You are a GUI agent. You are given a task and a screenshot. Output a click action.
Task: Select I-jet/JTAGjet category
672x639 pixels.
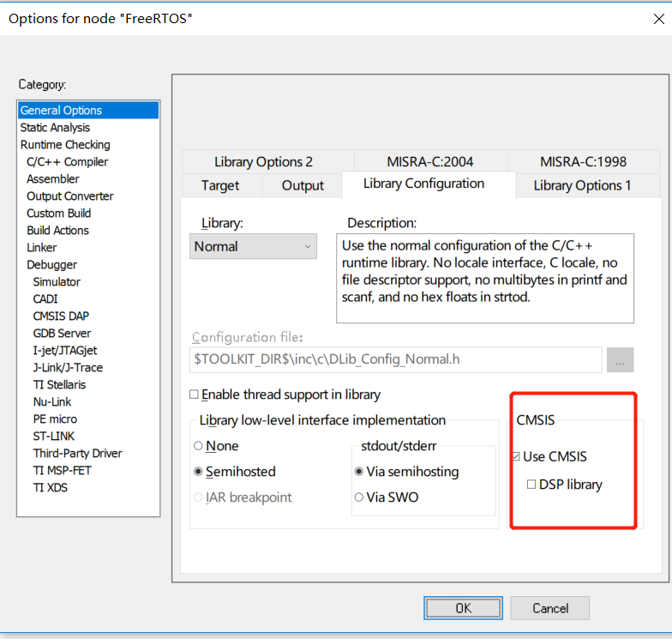65,350
